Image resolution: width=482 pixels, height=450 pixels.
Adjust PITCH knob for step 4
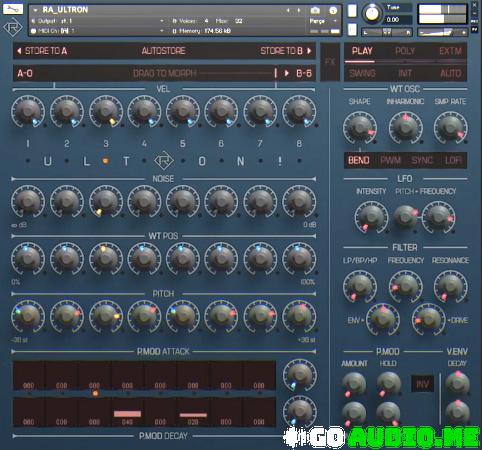144,316
